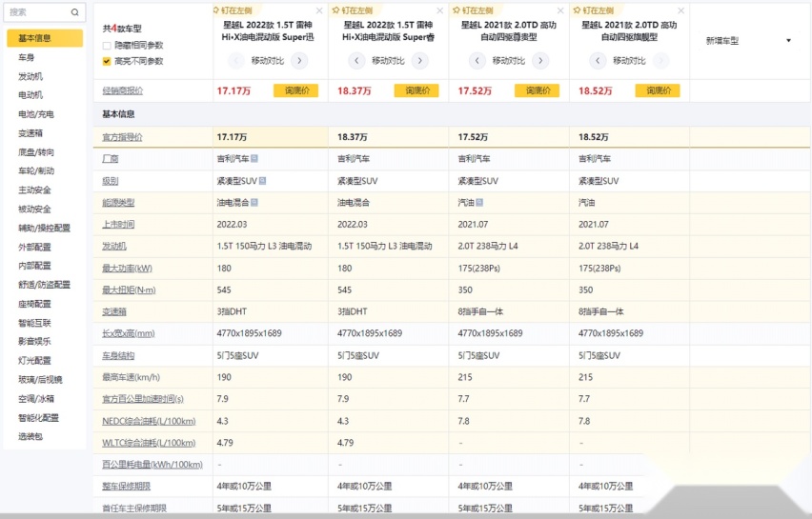This screenshot has width=812, height=519.
Task: Jump to 底盘/转向 section
Action: point(35,152)
